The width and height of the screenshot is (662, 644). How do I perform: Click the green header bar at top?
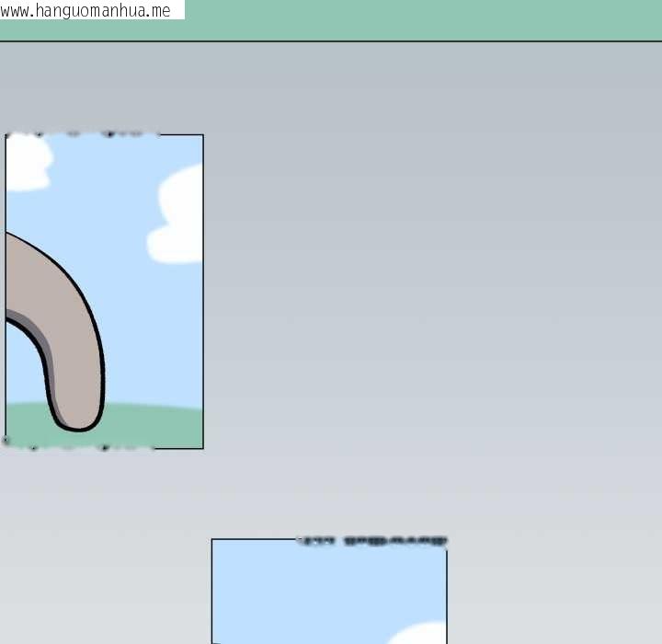pyautogui.click(x=414, y=20)
